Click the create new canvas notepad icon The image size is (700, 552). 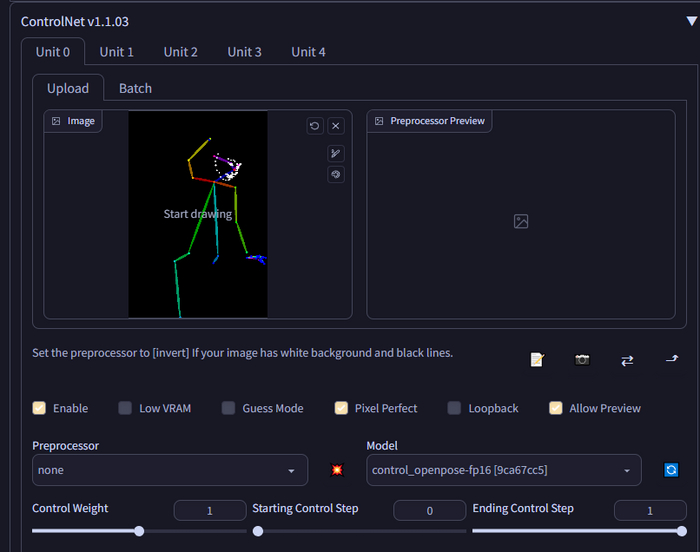click(x=537, y=360)
